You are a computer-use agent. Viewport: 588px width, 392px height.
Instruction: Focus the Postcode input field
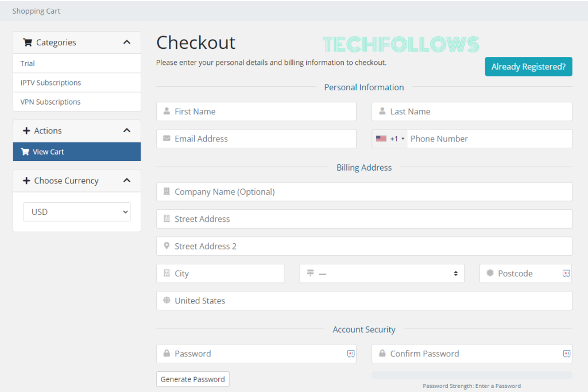(526, 274)
